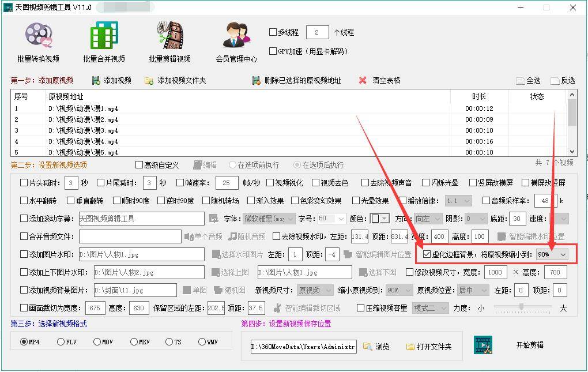Open the 字号 size dropdown
The width and height of the screenshot is (588, 372).
click(x=332, y=219)
